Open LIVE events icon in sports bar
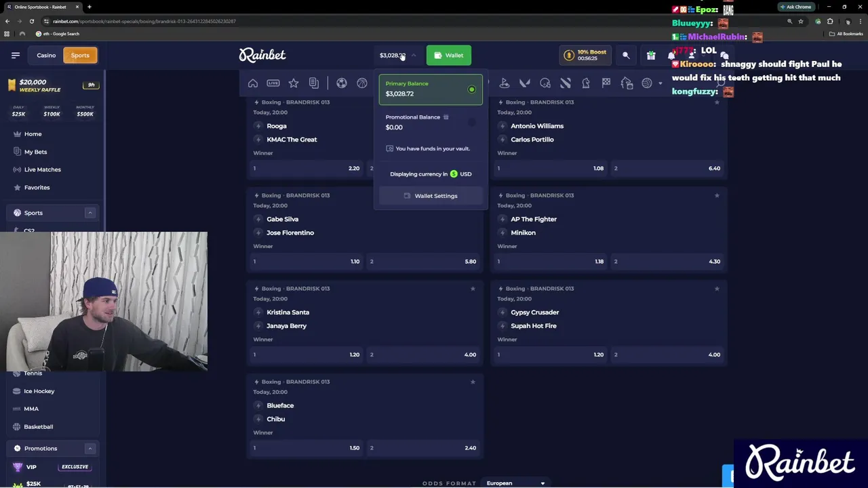868x488 pixels. [273, 83]
